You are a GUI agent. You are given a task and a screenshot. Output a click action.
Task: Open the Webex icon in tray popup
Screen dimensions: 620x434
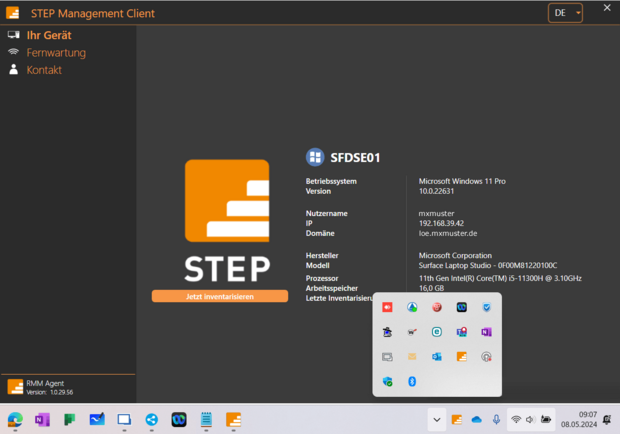(461, 307)
